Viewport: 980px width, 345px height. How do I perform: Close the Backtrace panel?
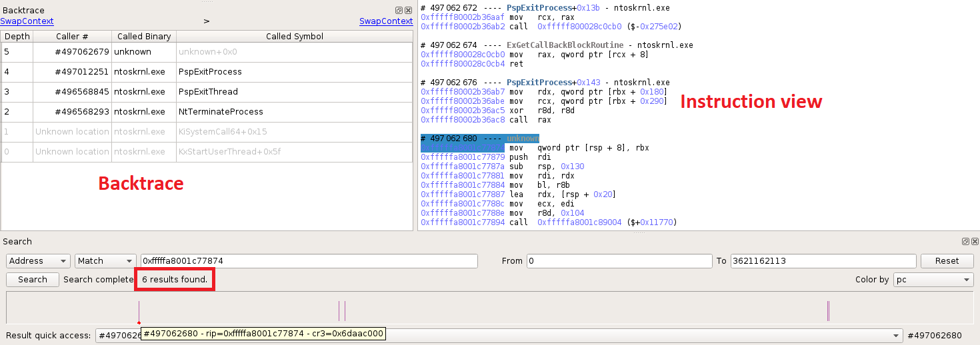[408, 11]
